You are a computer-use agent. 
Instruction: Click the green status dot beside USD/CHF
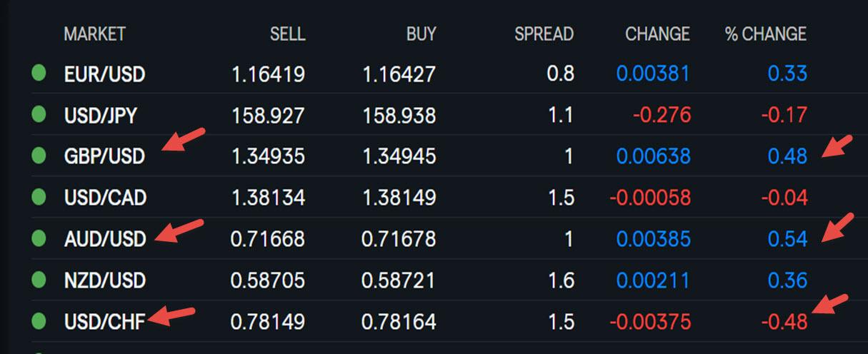coord(39,320)
